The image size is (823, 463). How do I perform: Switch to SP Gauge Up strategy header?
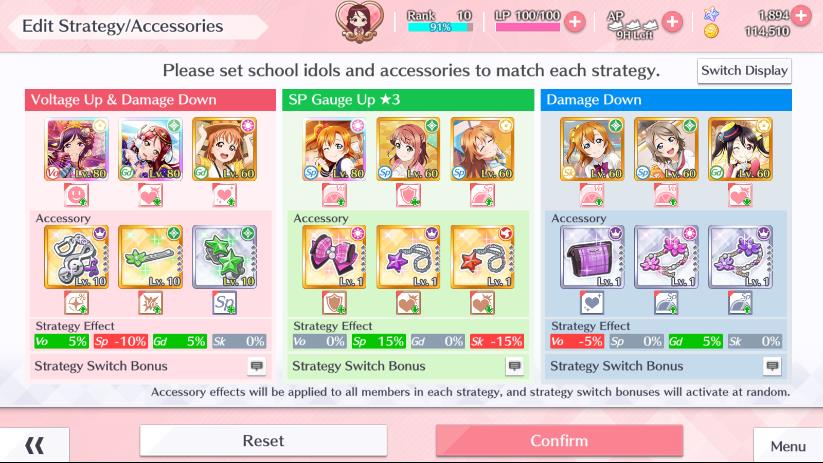408,100
